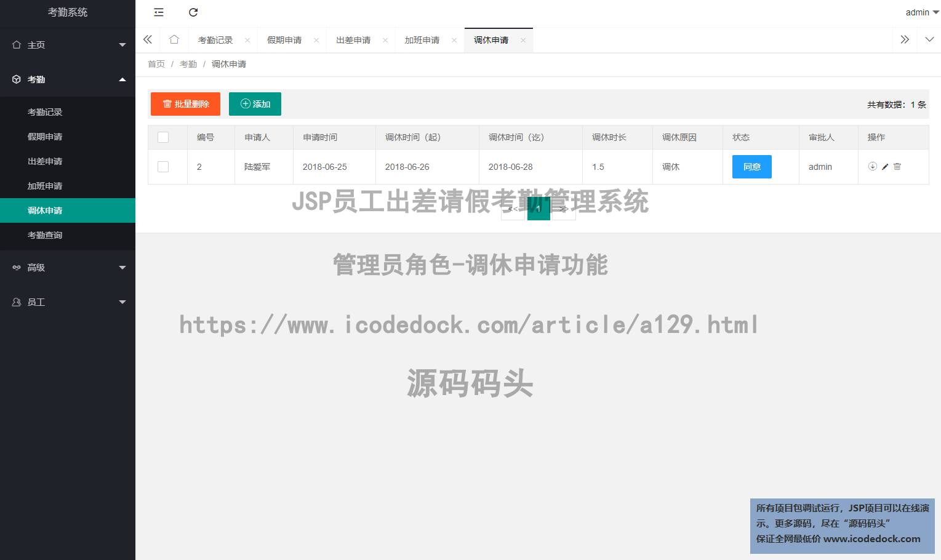Image resolution: width=941 pixels, height=560 pixels.
Task: Check the row 2 陆爱军 checkbox
Action: (163, 167)
